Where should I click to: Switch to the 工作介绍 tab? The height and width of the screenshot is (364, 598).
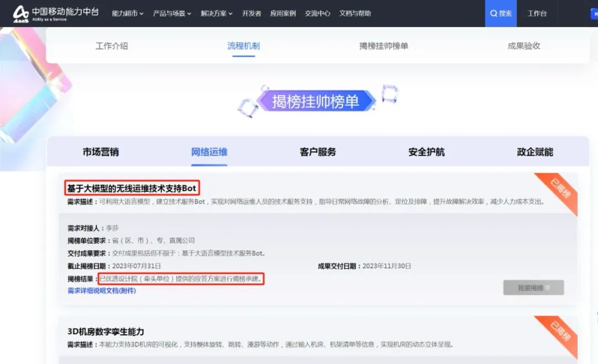(x=112, y=46)
